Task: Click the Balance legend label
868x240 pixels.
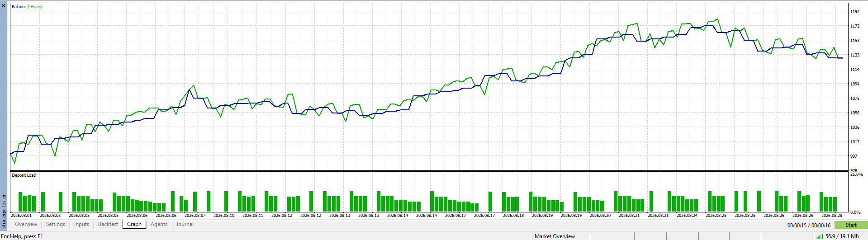Action: [19, 7]
